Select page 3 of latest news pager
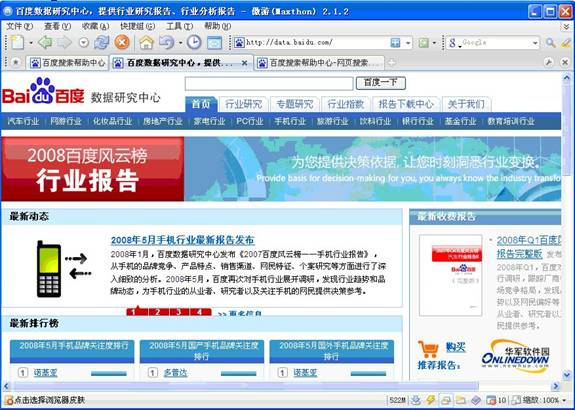Screen dimensions: 575x410 click(x=179, y=312)
